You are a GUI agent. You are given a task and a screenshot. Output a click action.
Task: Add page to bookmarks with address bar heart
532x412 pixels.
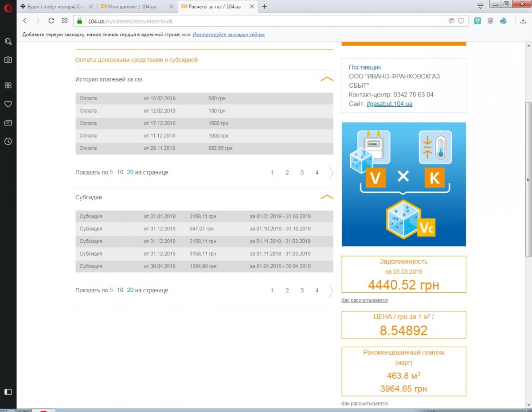461,21
